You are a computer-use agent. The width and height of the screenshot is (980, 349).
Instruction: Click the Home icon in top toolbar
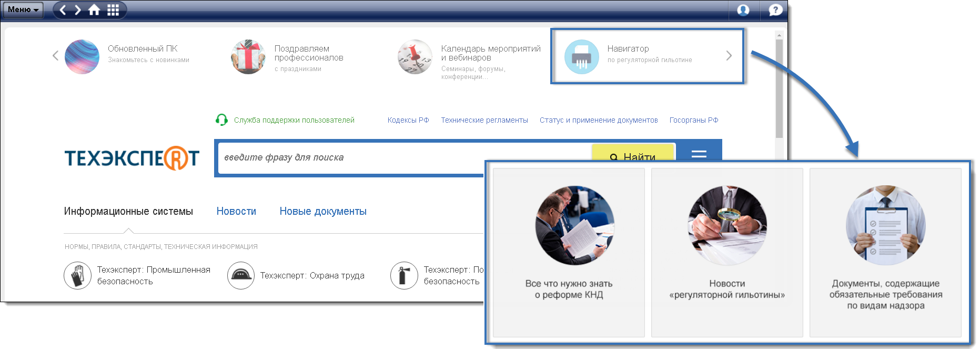tap(94, 10)
